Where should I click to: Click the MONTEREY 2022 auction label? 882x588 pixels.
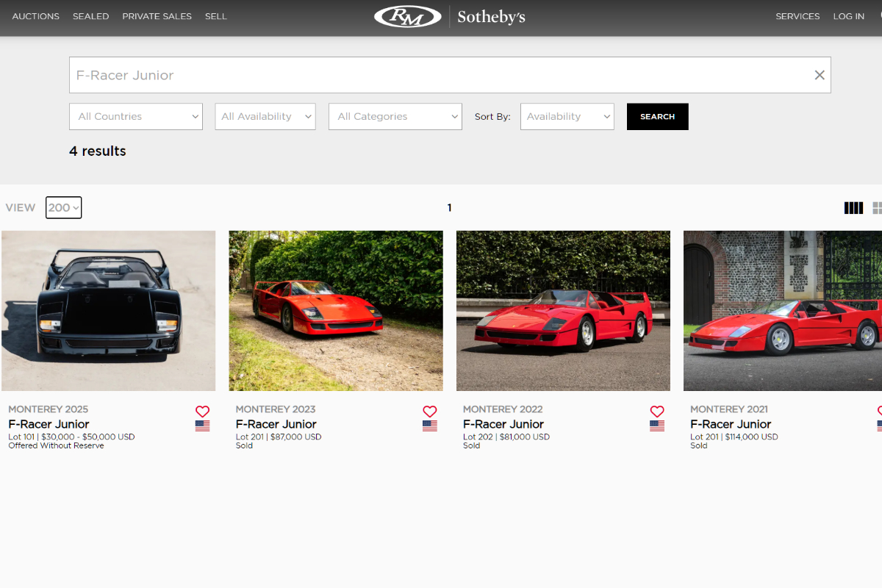tap(503, 409)
